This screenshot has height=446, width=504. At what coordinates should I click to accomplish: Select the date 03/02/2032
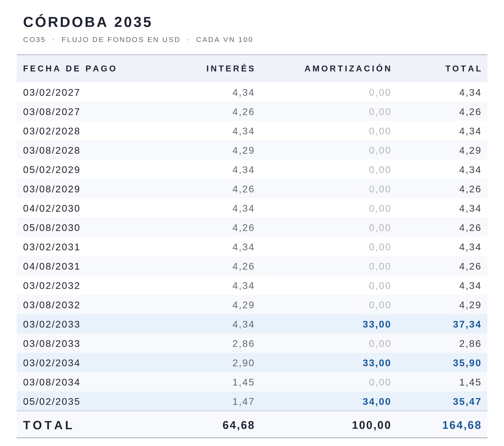pyautogui.click(x=52, y=286)
